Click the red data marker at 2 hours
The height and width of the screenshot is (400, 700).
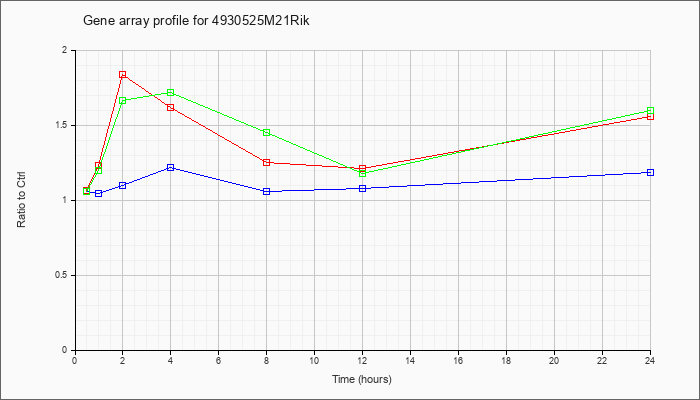tap(122, 75)
